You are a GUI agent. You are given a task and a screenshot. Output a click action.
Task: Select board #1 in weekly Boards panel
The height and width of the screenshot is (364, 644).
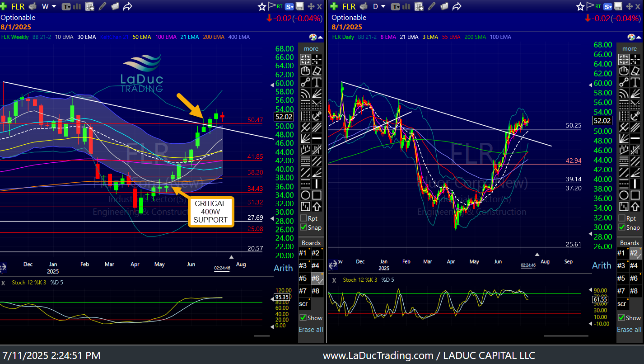[x=304, y=253]
